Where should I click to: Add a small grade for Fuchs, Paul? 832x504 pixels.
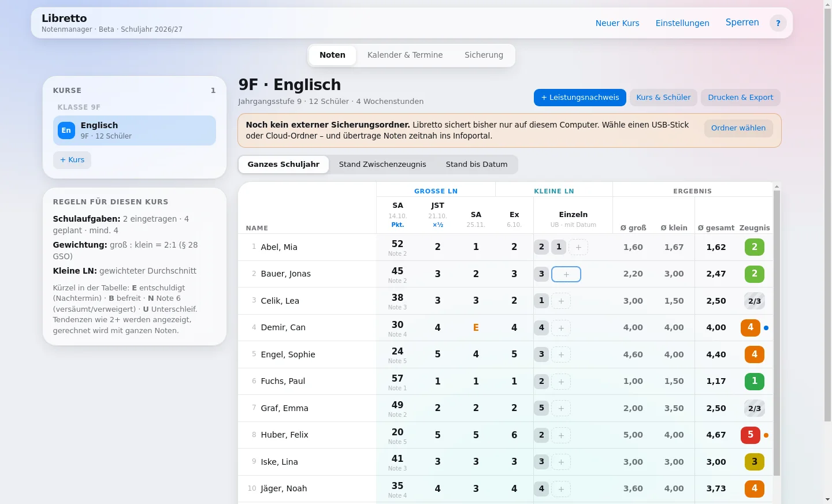(x=561, y=382)
